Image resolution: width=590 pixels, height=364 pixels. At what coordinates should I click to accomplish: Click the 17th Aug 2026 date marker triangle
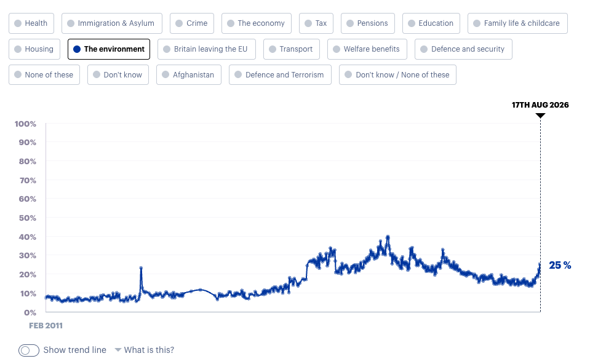(x=540, y=116)
